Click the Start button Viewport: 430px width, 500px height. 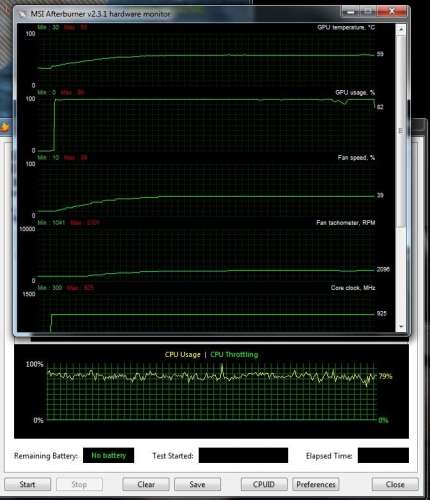[x=27, y=484]
